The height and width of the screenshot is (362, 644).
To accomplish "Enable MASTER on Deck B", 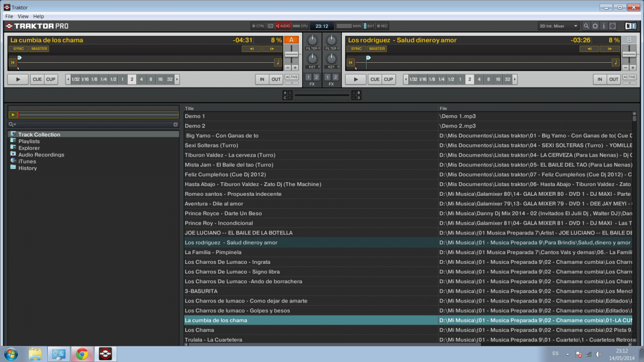I will pos(377,49).
